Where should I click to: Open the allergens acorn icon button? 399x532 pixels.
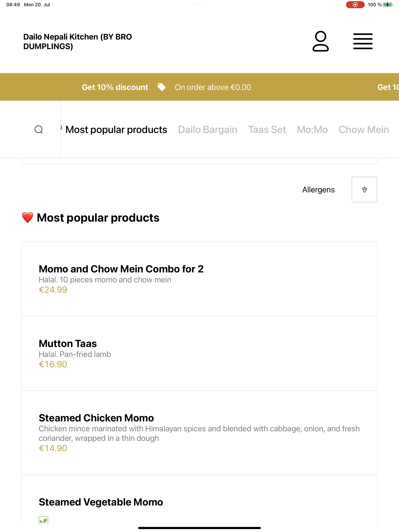point(364,189)
